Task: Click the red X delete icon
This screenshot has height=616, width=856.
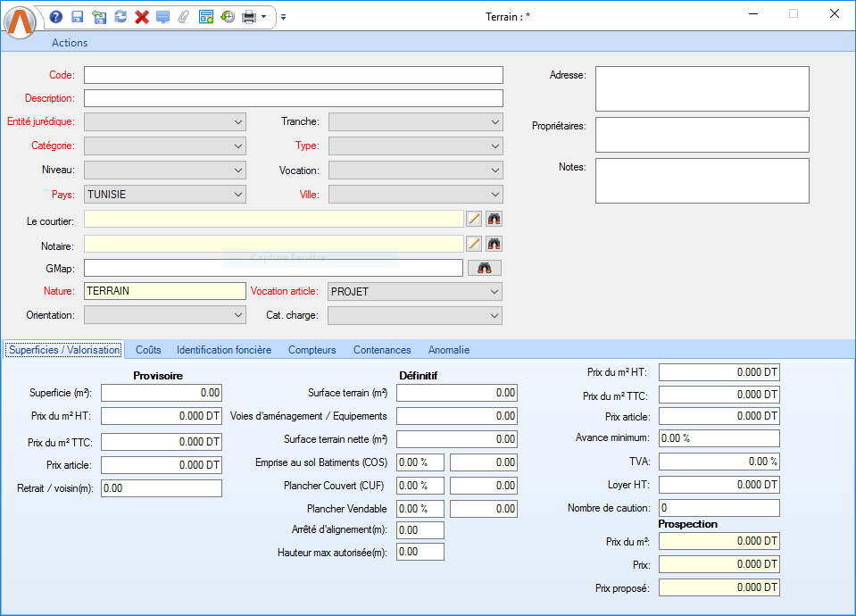Action: pyautogui.click(x=142, y=17)
